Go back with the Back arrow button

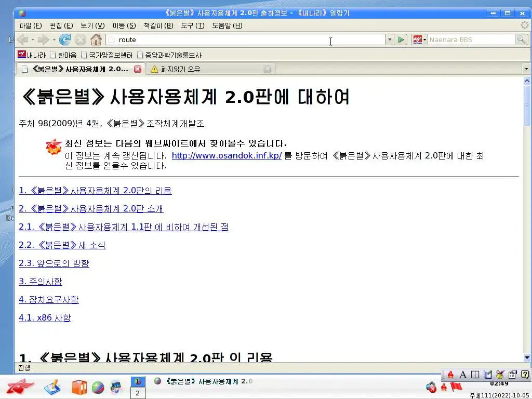(22, 39)
